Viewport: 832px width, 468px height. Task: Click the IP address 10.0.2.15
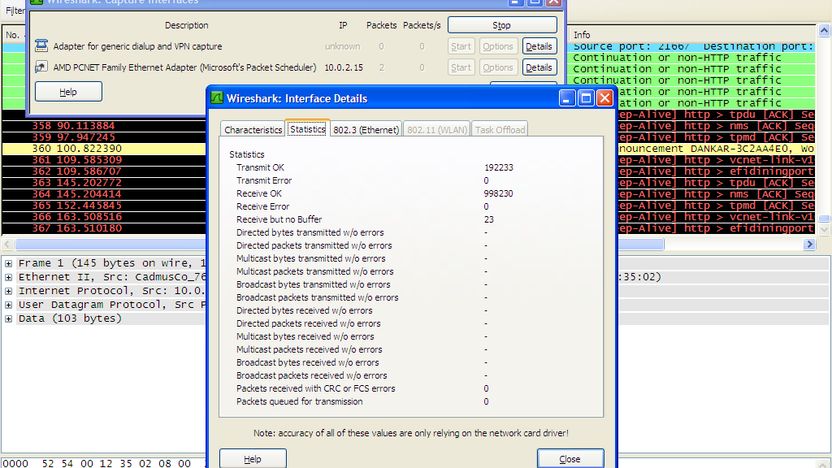(344, 67)
